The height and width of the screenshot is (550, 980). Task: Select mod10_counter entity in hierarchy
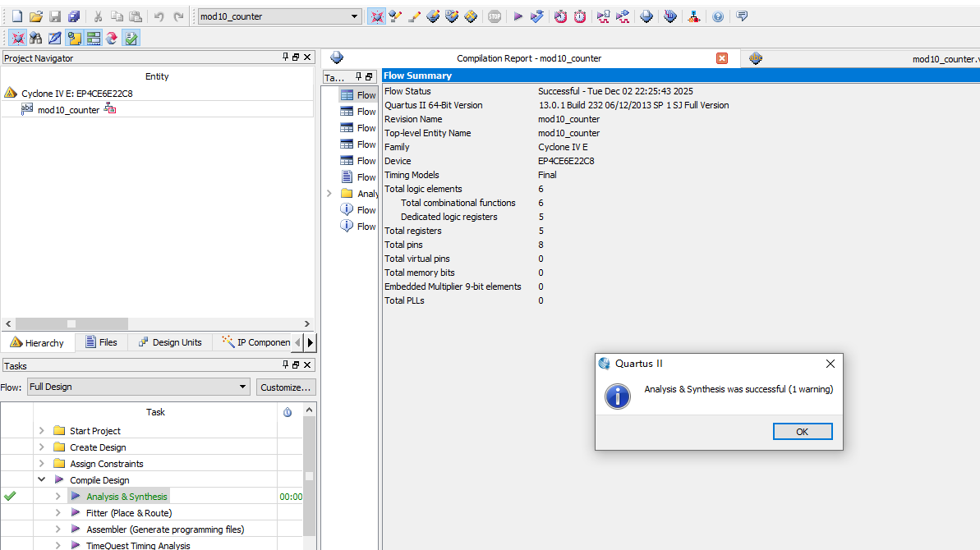[68, 110]
